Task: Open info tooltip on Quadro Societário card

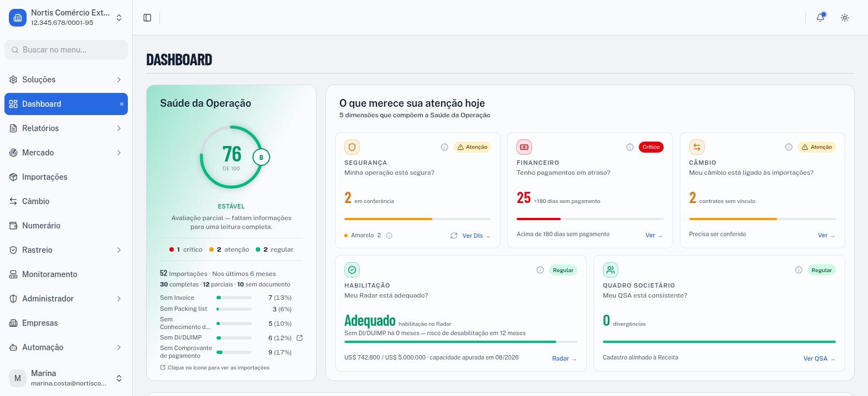Action: click(x=799, y=270)
